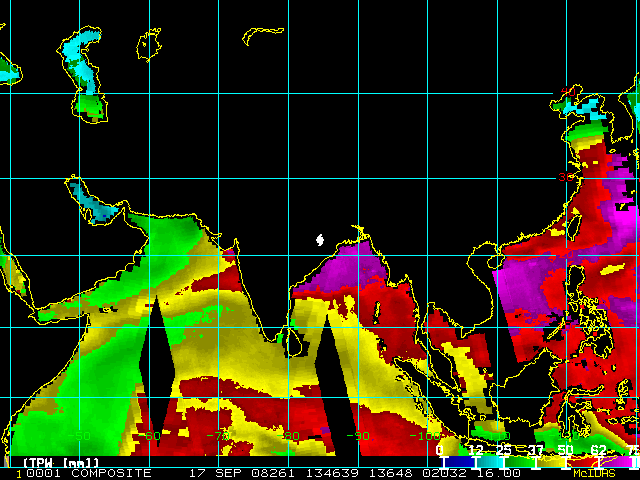Click the white tropical cyclone symbol
The width and height of the screenshot is (640, 480).
tap(320, 240)
